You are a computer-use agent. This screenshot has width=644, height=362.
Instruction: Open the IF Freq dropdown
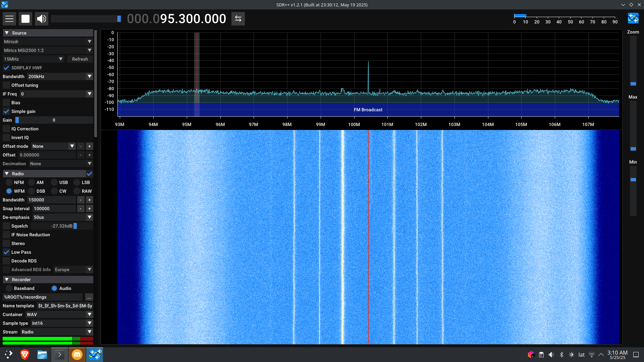(x=56, y=94)
